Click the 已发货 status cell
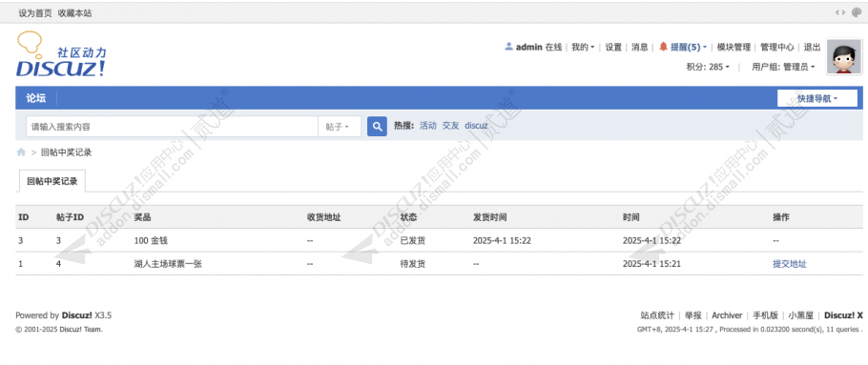 click(412, 240)
